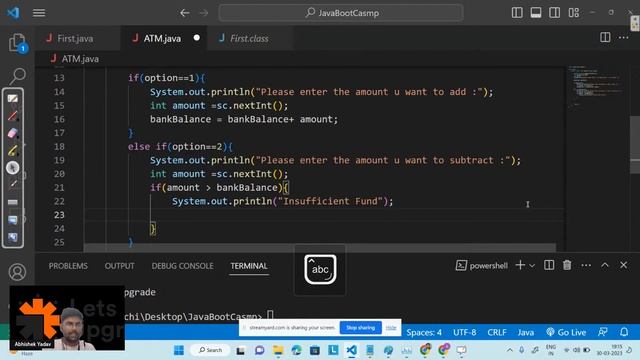
Task: Click the "Insufficient Fund" string on line 22
Action: [332, 201]
